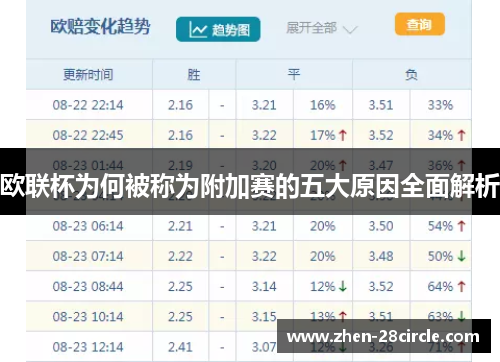Click the 34% loss percentage cell
This screenshot has height=362, width=500.
pyautogui.click(x=440, y=135)
